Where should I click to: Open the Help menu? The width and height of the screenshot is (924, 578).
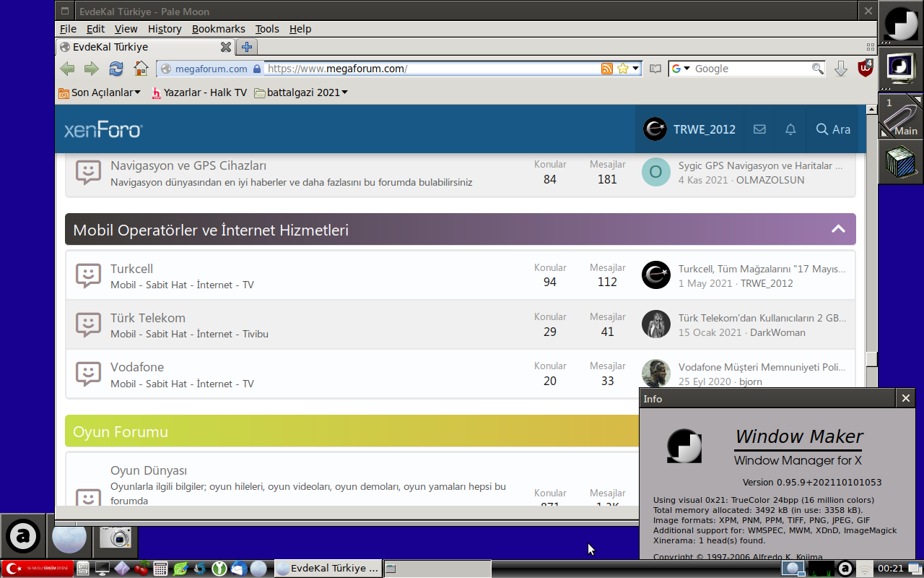click(300, 29)
